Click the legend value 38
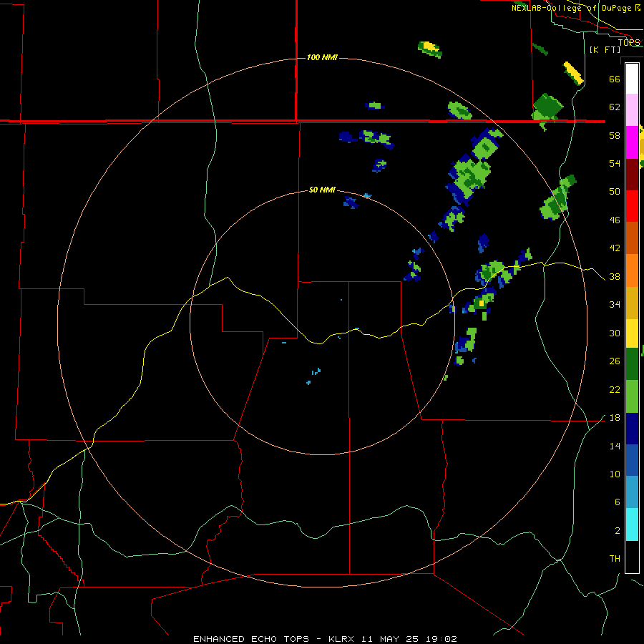The width and height of the screenshot is (644, 644). 615,277
